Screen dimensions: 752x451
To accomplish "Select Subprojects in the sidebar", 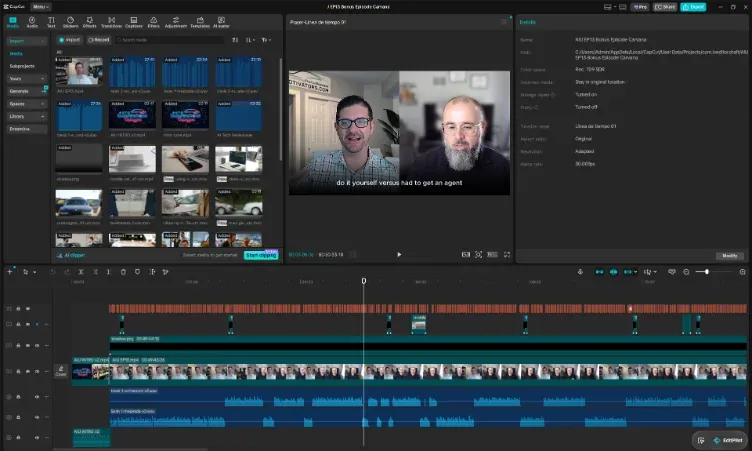I will 22,66.
